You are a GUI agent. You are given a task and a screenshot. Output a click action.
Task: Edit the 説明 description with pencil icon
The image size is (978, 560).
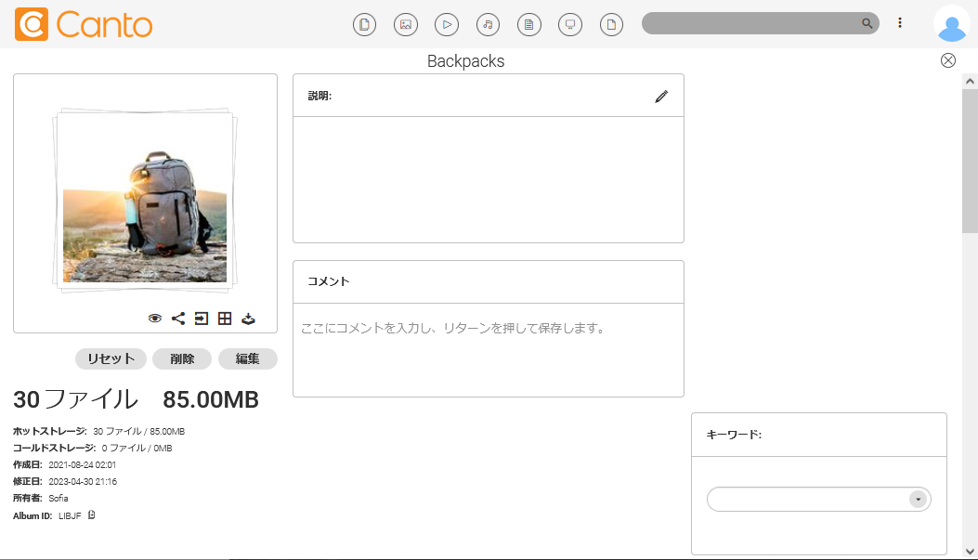click(661, 96)
